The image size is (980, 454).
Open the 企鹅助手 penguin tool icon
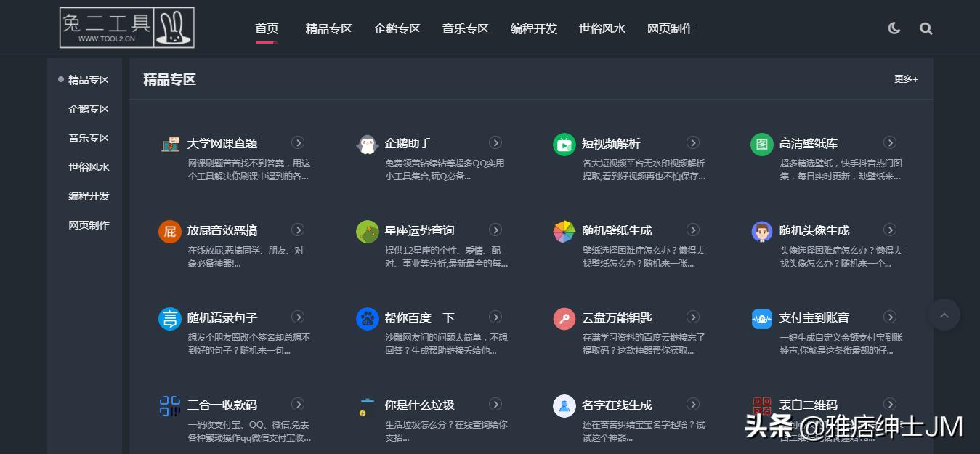click(367, 144)
